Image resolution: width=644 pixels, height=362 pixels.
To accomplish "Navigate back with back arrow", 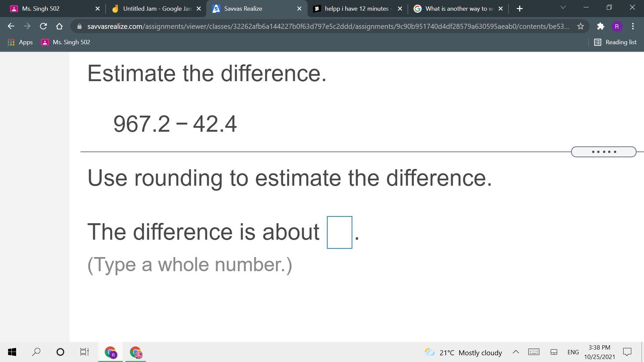I will tap(11, 26).
